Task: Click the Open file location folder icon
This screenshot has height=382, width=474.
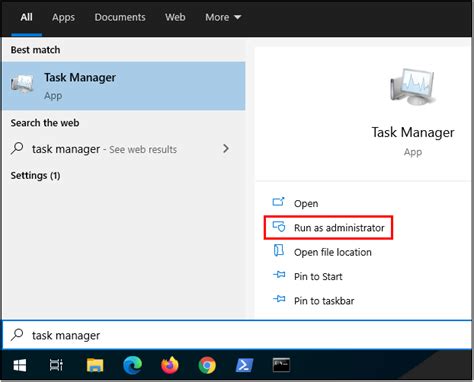Action: (278, 251)
